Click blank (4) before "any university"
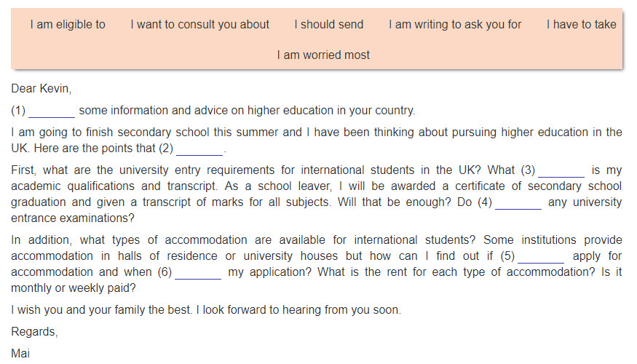 [x=518, y=203]
